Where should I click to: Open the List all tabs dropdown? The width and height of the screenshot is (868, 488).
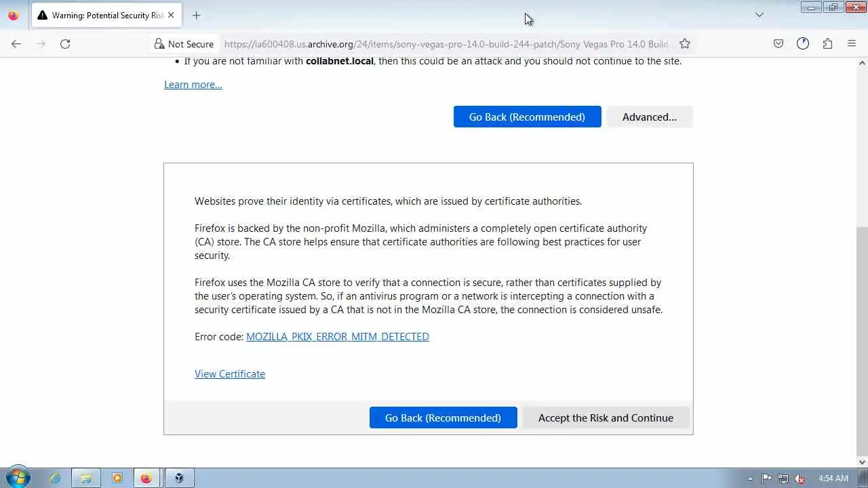pyautogui.click(x=759, y=15)
